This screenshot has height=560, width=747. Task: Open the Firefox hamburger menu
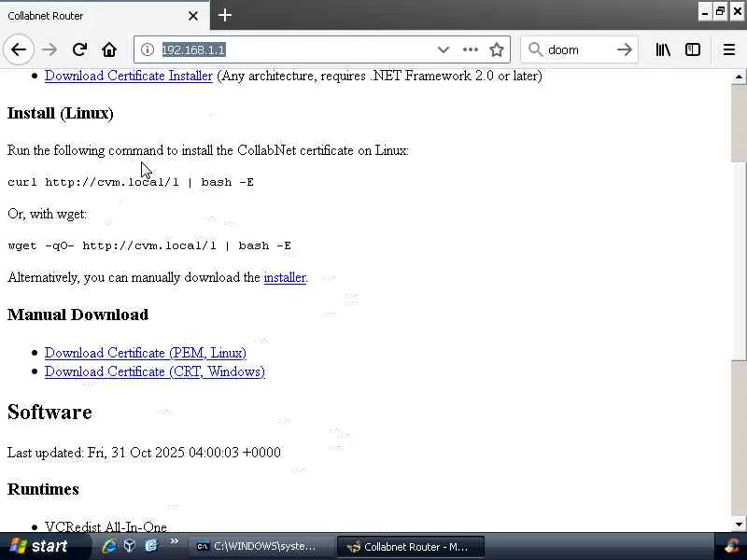pos(729,49)
